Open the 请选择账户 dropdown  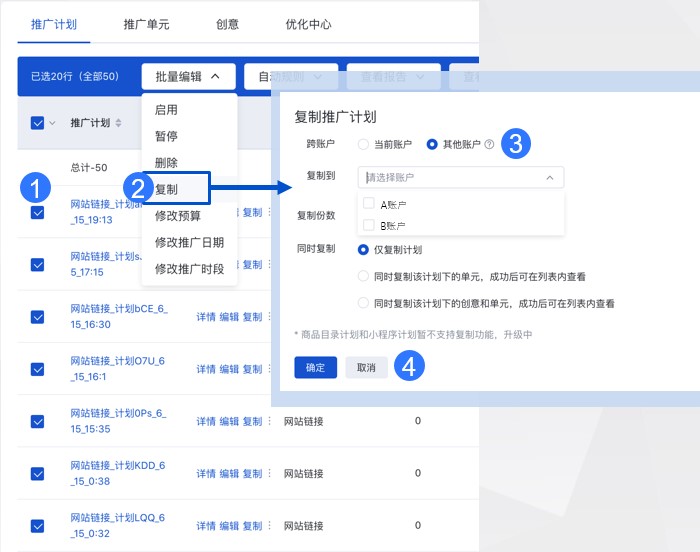pyautogui.click(x=460, y=178)
